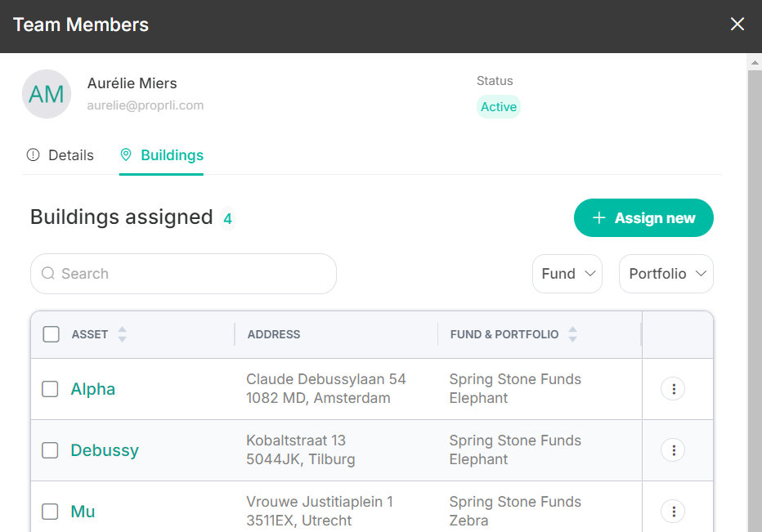
Task: Check the Debussy row checkbox
Action: coord(50,450)
